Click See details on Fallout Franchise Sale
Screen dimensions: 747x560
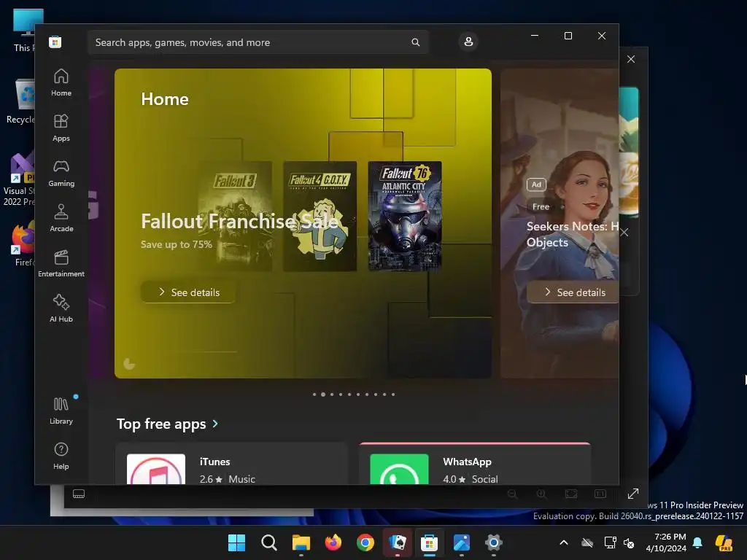[188, 292]
